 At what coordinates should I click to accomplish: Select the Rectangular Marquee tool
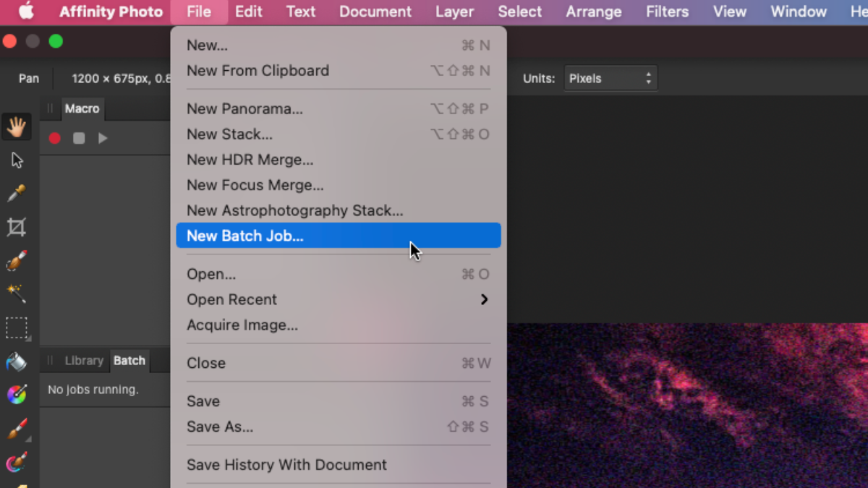pos(17,328)
